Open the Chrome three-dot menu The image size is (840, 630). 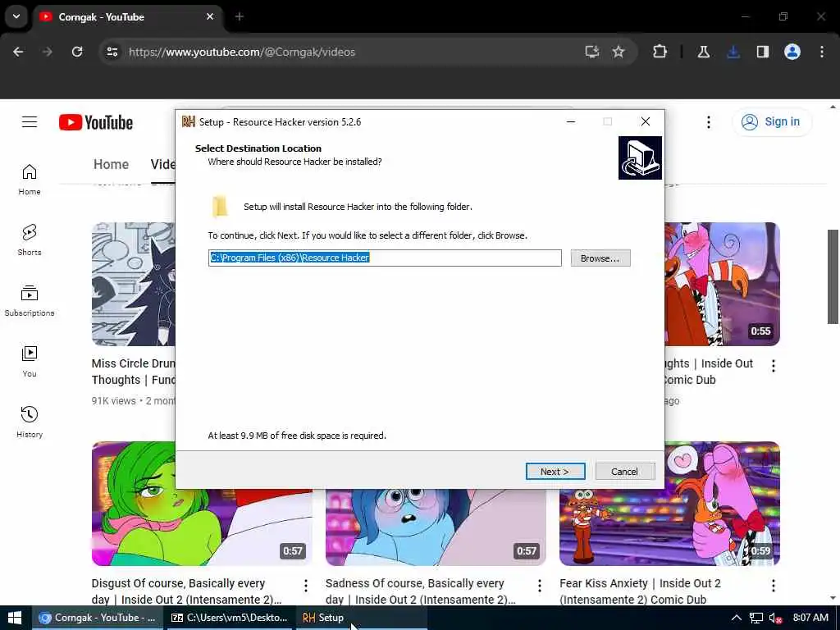(822, 52)
